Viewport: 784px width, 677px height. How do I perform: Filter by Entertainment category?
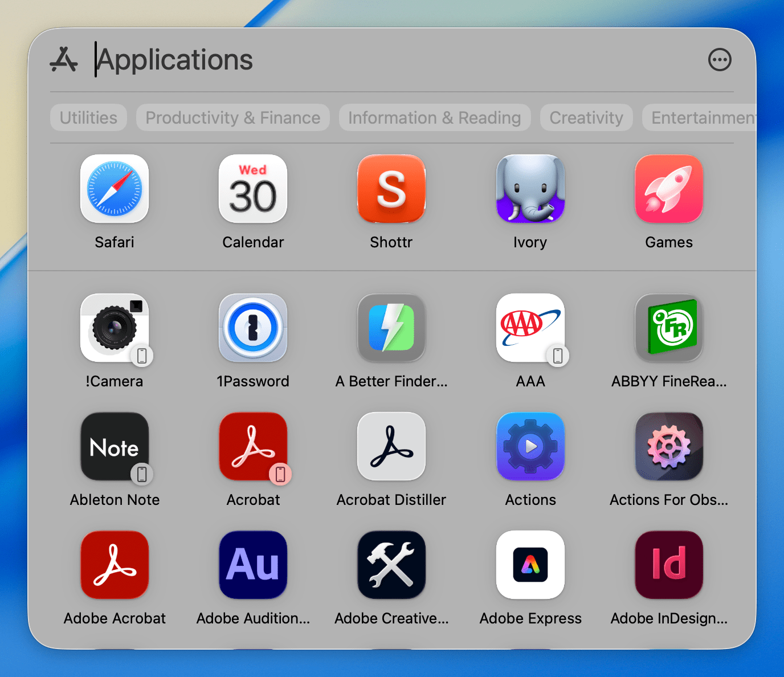click(x=699, y=117)
